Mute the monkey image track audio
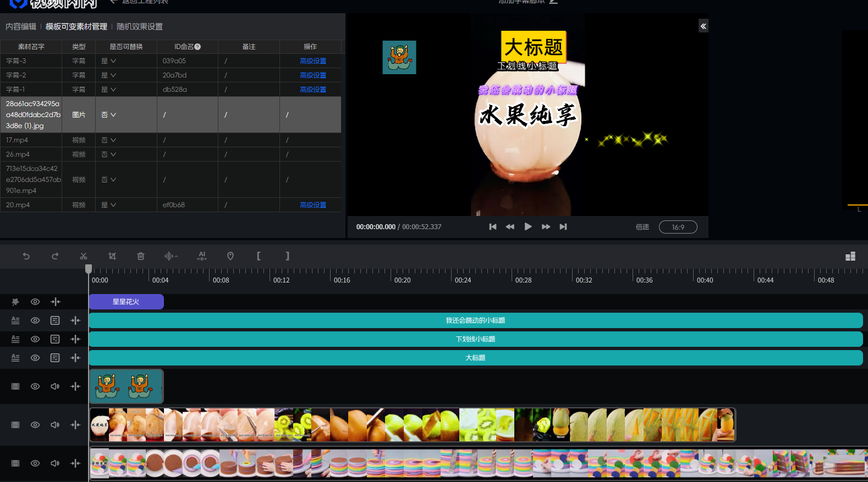 (x=55, y=386)
